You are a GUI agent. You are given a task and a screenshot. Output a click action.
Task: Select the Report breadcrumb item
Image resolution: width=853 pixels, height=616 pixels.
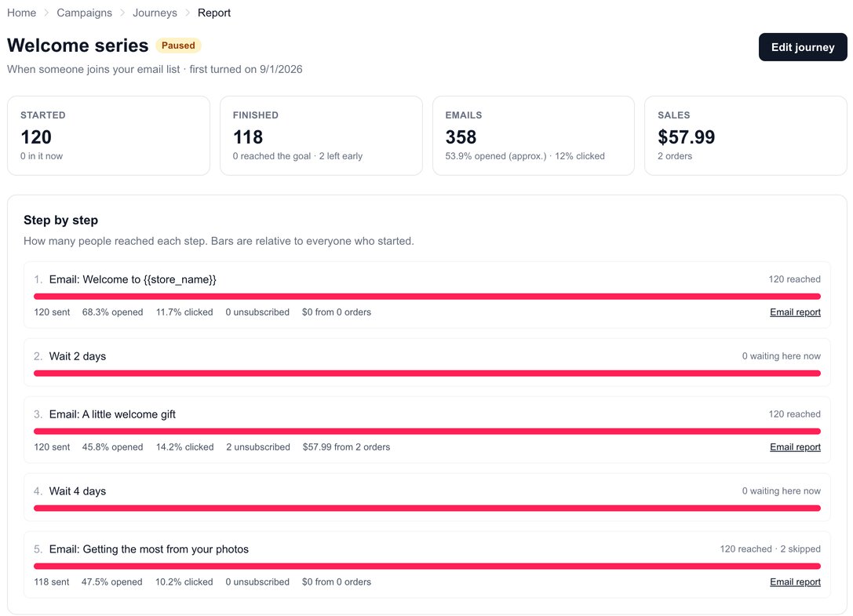[213, 13]
